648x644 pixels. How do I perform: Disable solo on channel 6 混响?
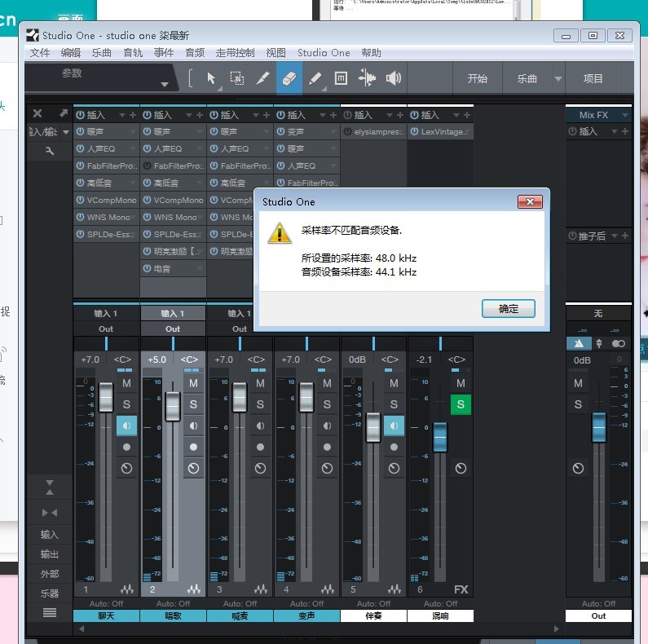461,404
